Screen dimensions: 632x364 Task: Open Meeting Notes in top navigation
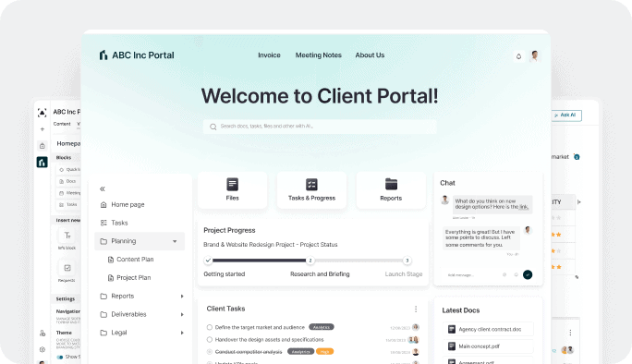pos(319,55)
